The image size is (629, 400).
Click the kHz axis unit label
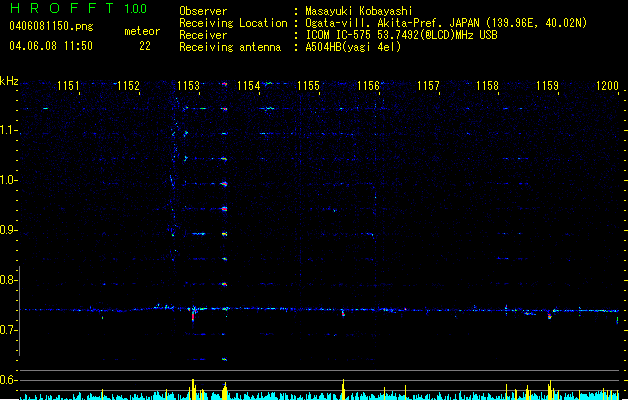coord(9,81)
